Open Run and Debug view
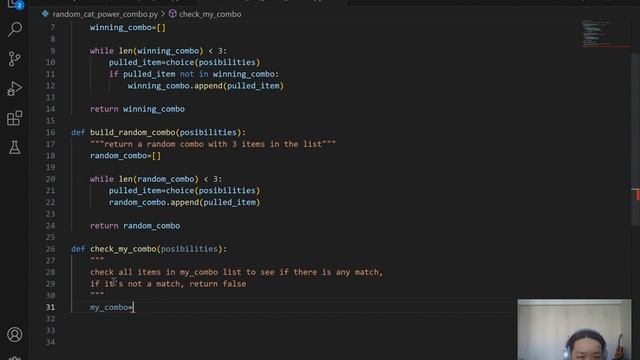640x360 pixels. pos(15,89)
